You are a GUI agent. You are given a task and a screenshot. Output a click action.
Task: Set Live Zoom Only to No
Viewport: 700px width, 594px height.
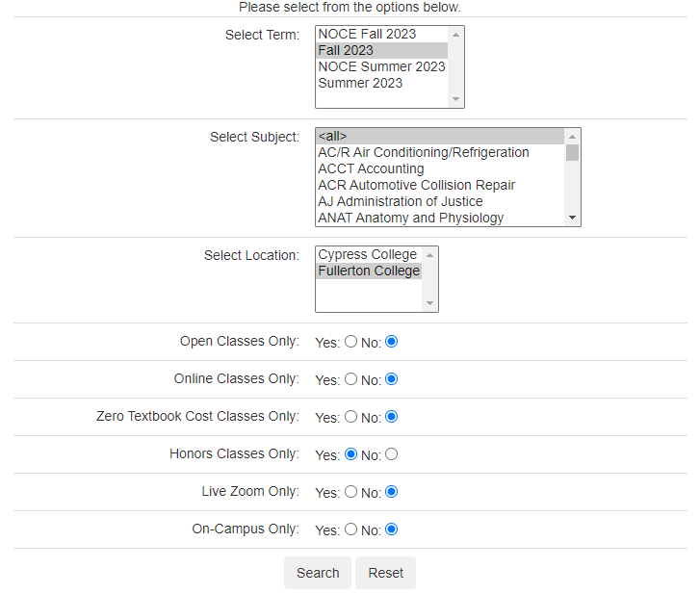click(392, 492)
